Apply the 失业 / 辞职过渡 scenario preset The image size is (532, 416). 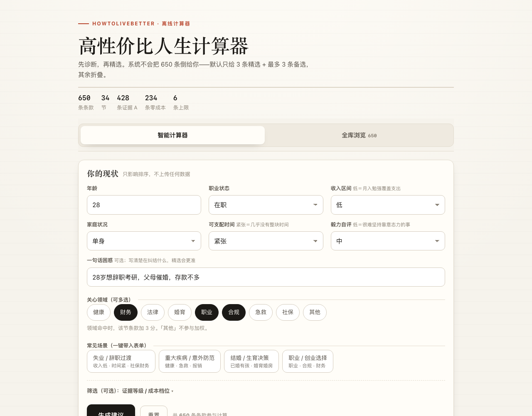121,361
